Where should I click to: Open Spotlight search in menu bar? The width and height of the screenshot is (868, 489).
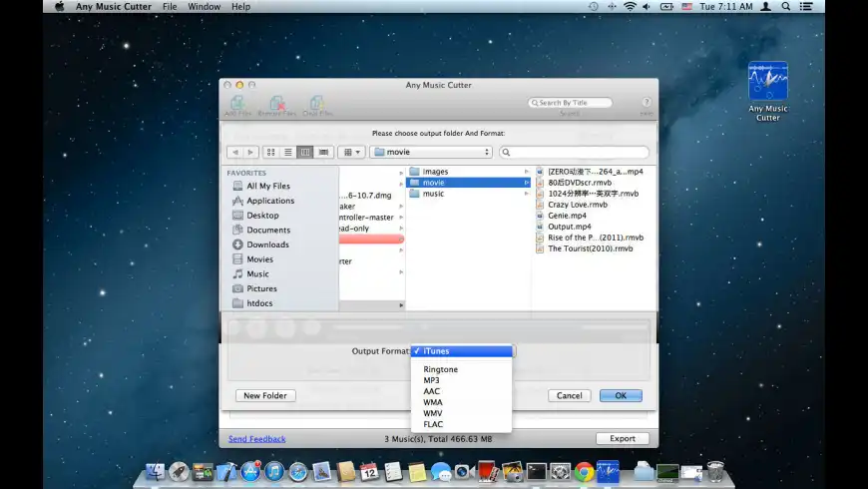(785, 7)
